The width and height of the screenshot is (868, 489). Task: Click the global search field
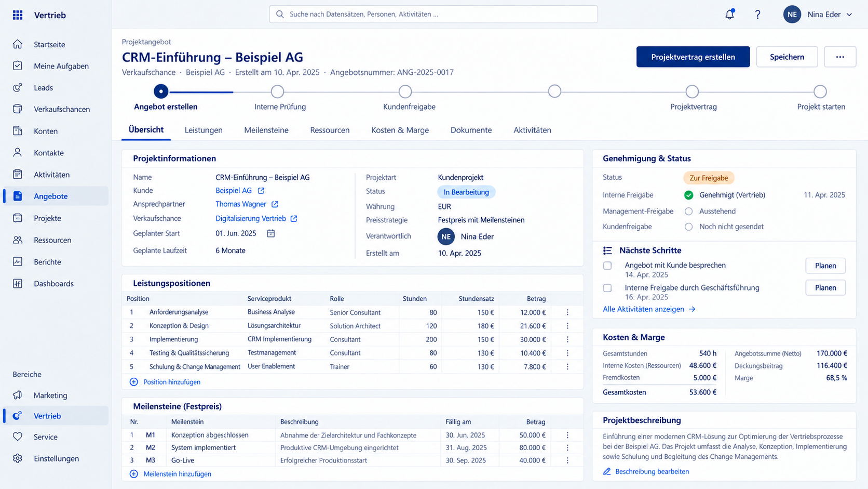(433, 14)
